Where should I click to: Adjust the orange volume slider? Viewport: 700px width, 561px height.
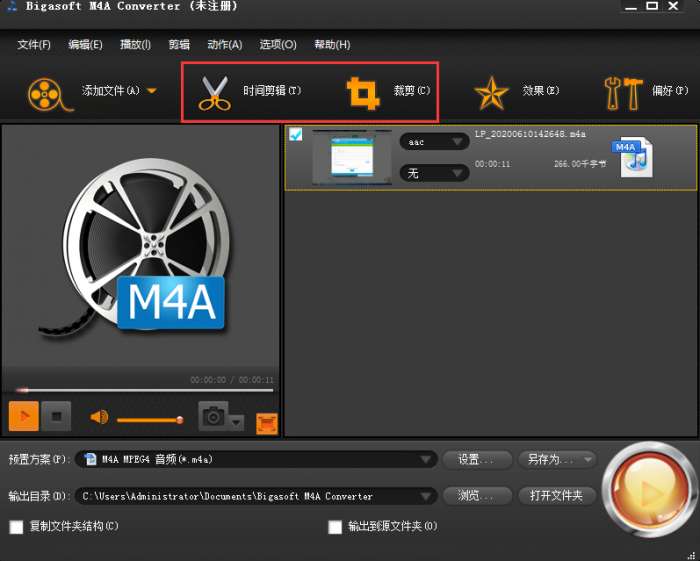click(150, 420)
